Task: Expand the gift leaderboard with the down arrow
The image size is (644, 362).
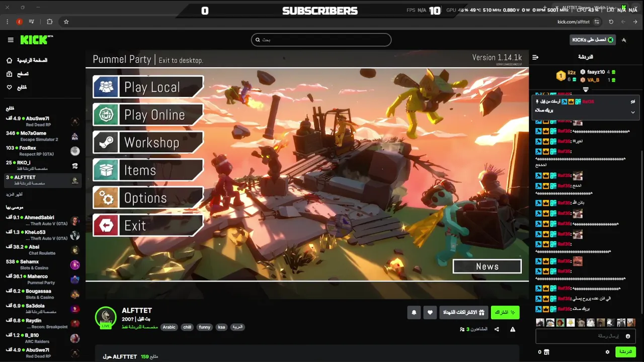Action: pyautogui.click(x=586, y=89)
